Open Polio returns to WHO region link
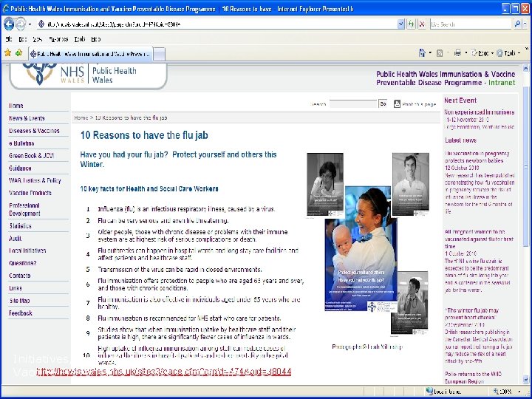This screenshot has height=399, width=532. pyautogui.click(x=473, y=378)
